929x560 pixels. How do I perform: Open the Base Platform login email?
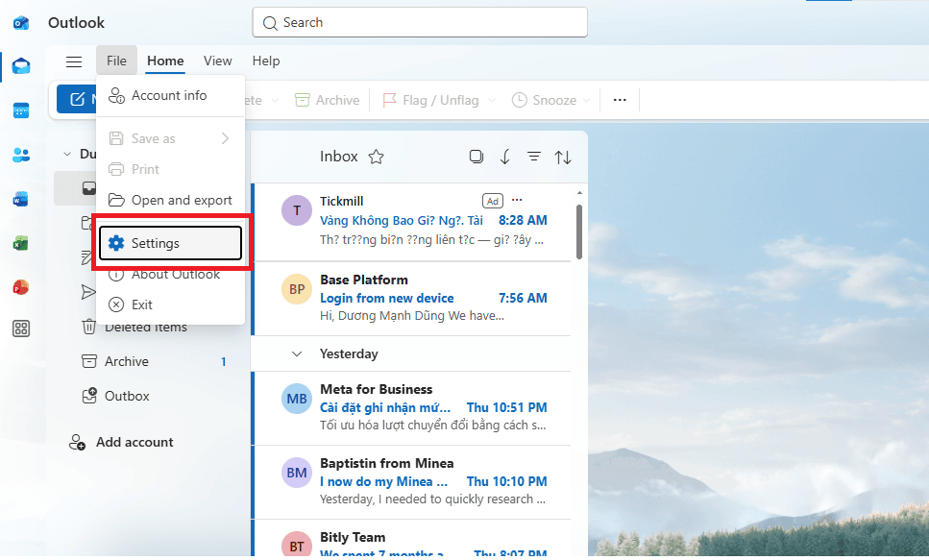point(412,299)
